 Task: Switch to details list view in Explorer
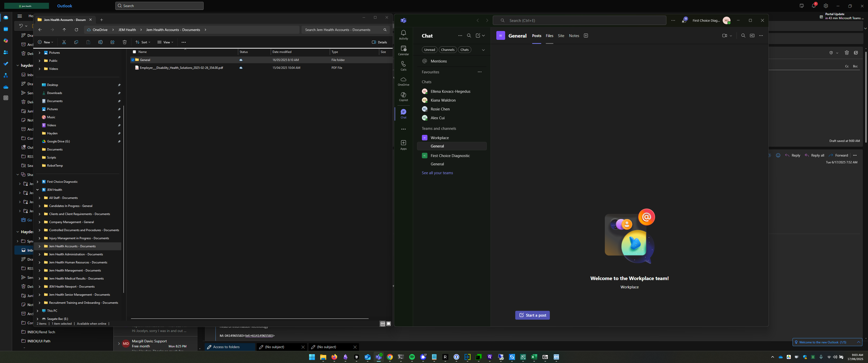[x=383, y=324]
